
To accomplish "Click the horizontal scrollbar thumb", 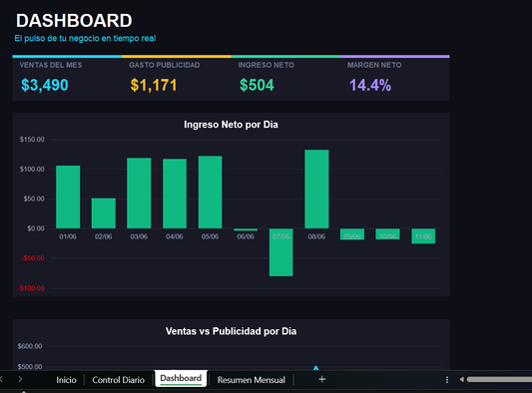I will coord(499,379).
